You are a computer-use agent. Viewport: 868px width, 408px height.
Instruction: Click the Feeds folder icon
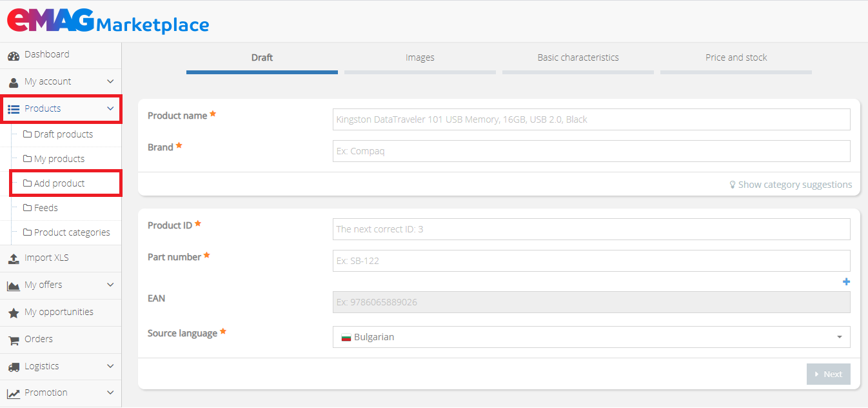27,208
